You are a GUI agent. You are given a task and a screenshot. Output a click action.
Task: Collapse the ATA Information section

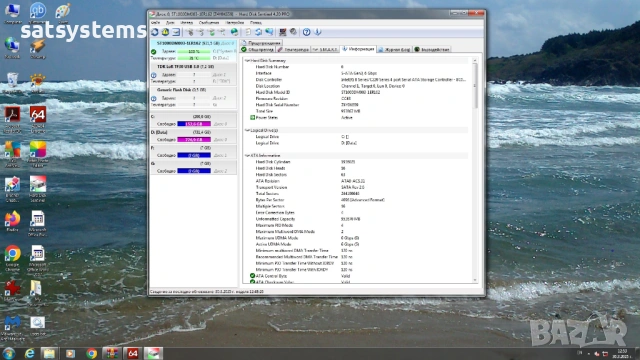247,156
